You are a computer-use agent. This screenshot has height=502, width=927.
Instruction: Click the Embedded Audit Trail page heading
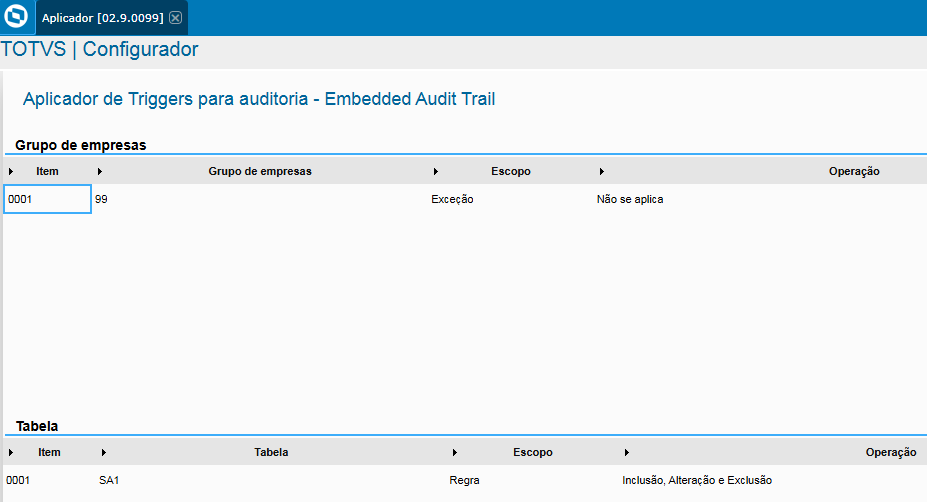coord(259,99)
